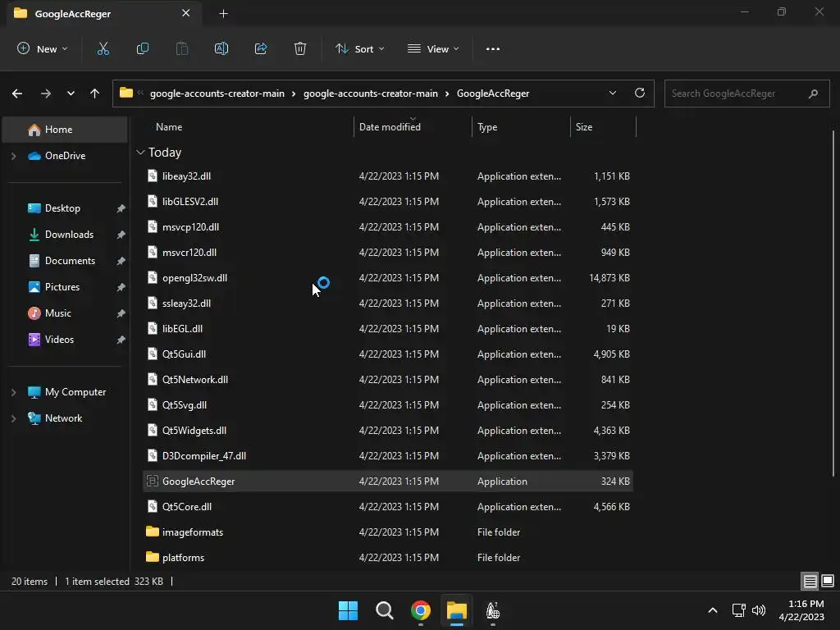
Task: Click GoogleAccReger breadcrumb in address bar
Action: coord(493,94)
